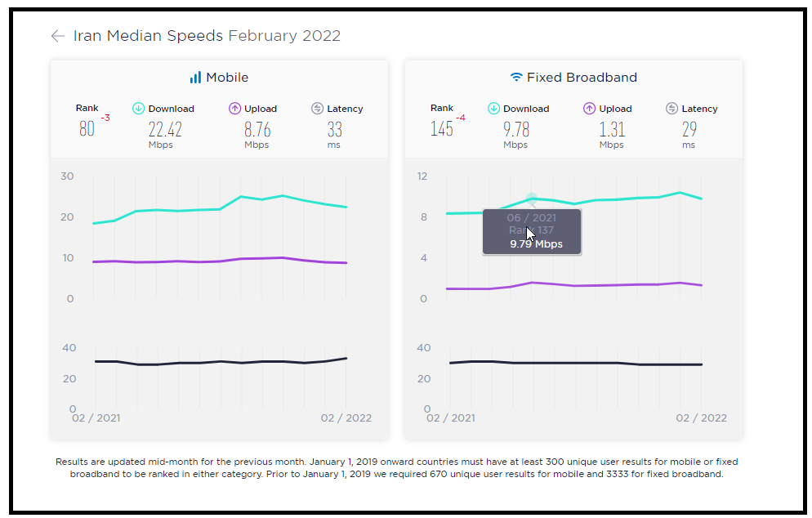Click the Fixed Broadband Latency icon
Image resolution: width=812 pixels, height=518 pixels.
pyautogui.click(x=671, y=109)
